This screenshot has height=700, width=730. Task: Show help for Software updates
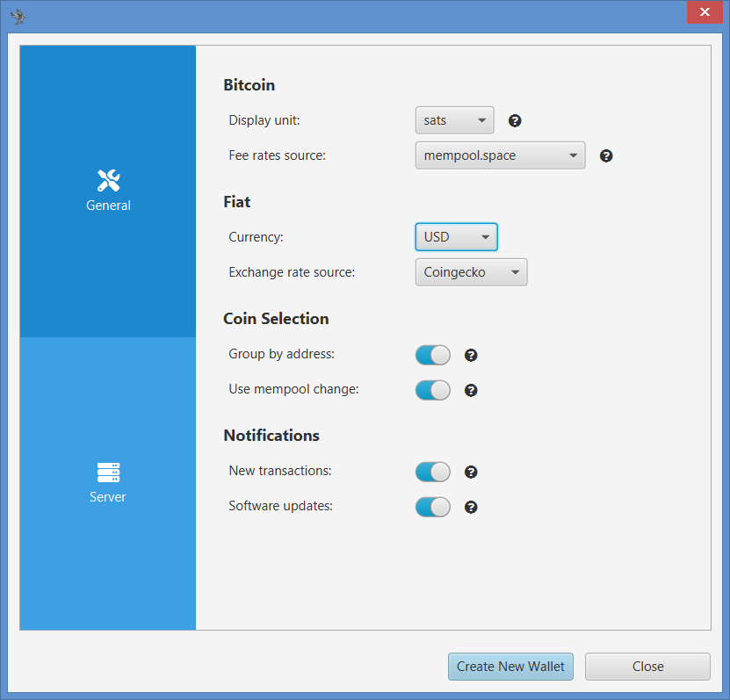471,507
